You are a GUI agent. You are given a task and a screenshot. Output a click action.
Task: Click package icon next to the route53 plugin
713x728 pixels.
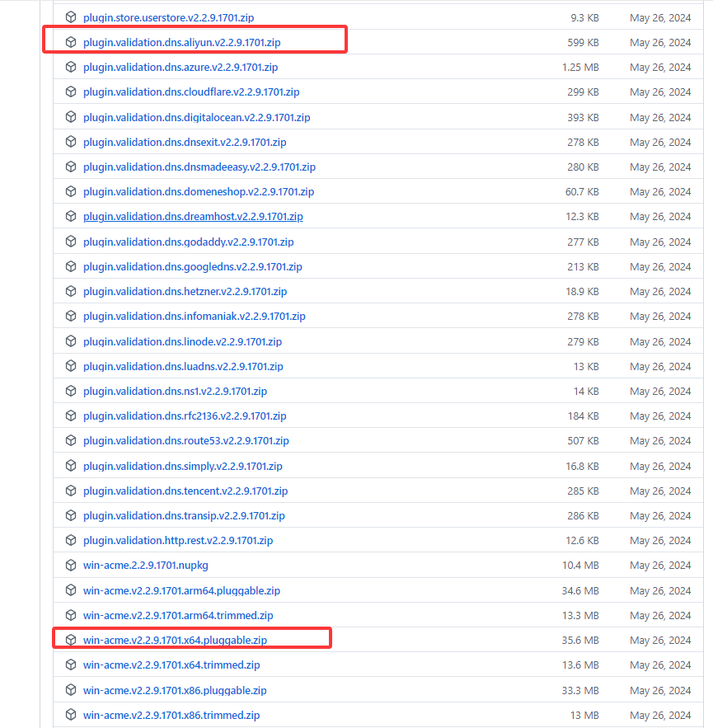pyautogui.click(x=71, y=441)
